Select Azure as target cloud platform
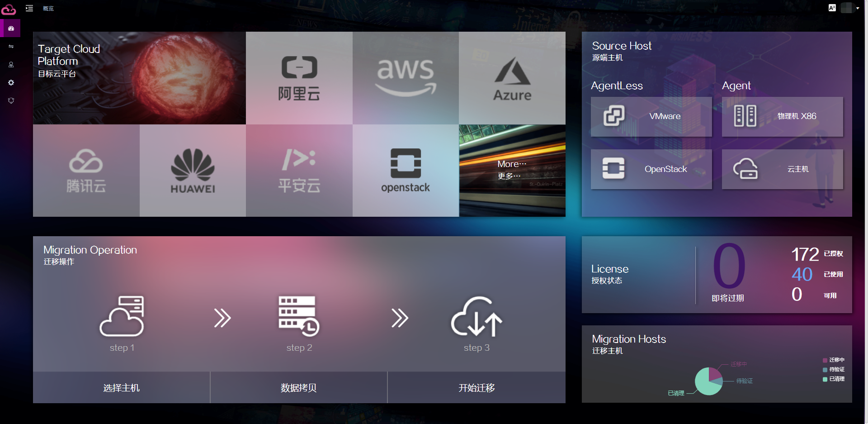Screen dimensions: 868x424 coord(512,78)
